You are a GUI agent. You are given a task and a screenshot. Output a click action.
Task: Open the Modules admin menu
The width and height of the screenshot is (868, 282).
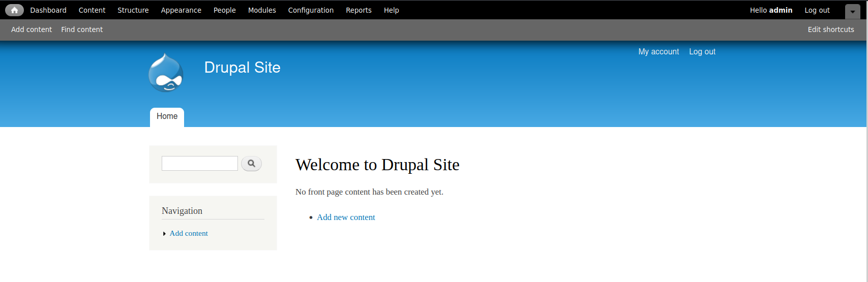tap(262, 10)
